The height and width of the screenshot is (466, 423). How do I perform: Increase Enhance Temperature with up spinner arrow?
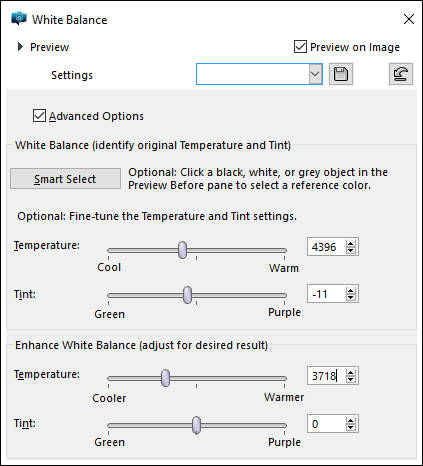[350, 373]
